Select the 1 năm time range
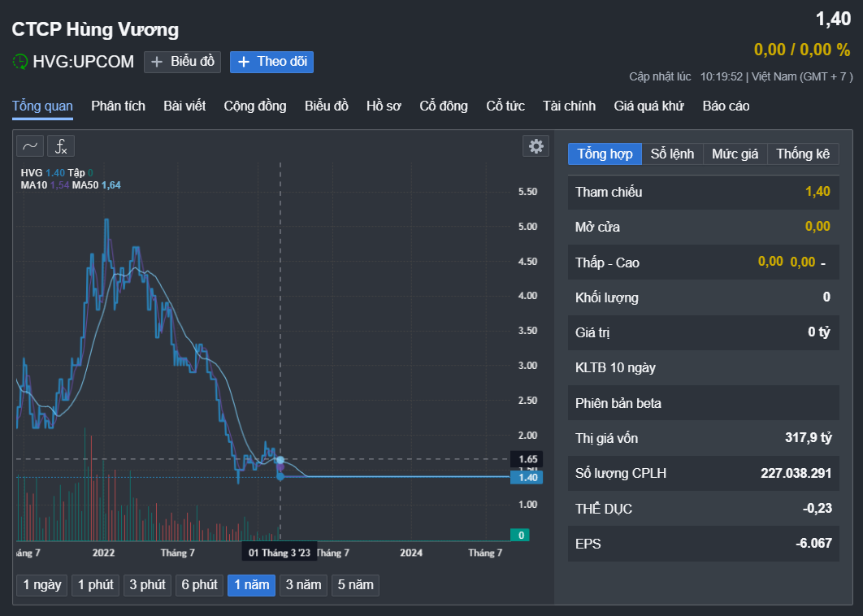Viewport: 863px width, 616px height. click(252, 585)
